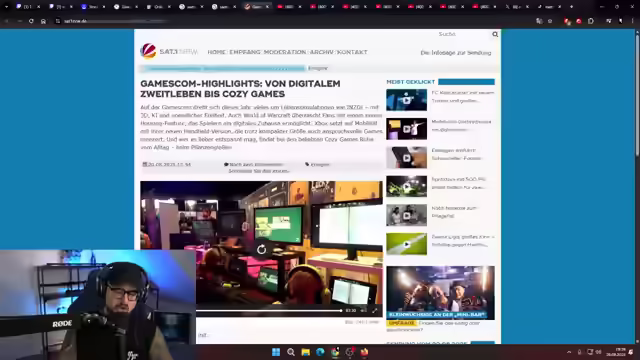Screen dimensions: 640x360
Task: Mute the video using the volume icon
Action: 363,311
